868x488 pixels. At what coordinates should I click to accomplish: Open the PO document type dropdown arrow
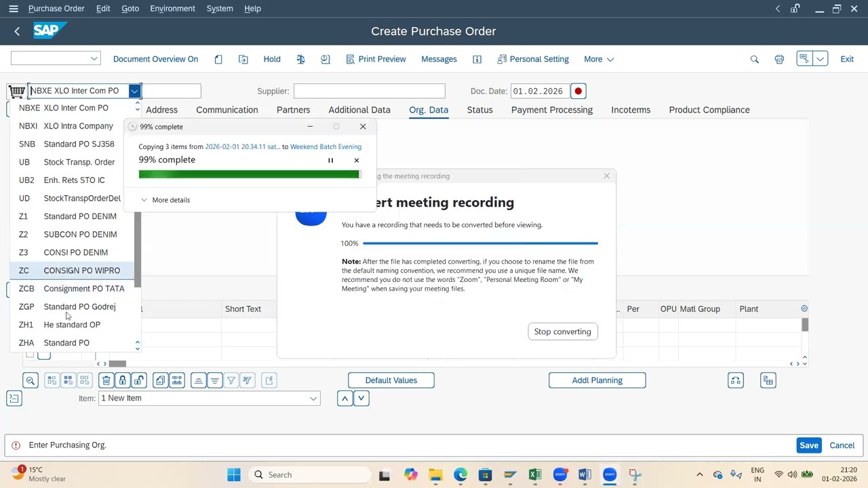pos(134,91)
